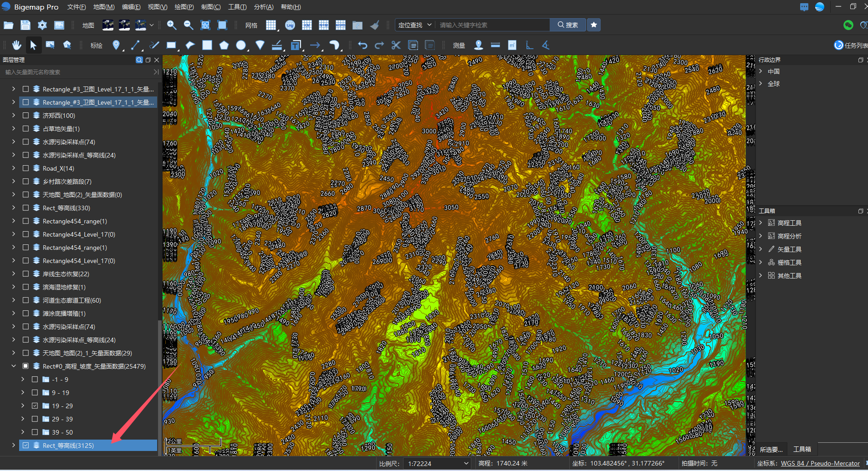Open settings gear in toolbar
The image size is (868, 471).
(42, 25)
